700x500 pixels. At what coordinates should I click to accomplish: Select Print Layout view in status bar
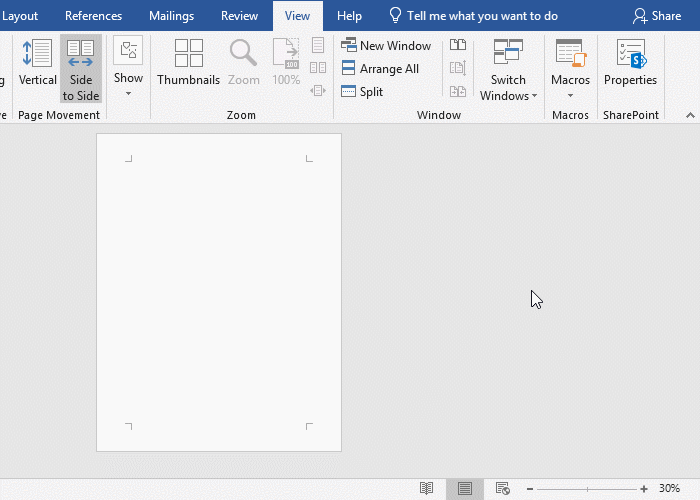click(x=465, y=489)
